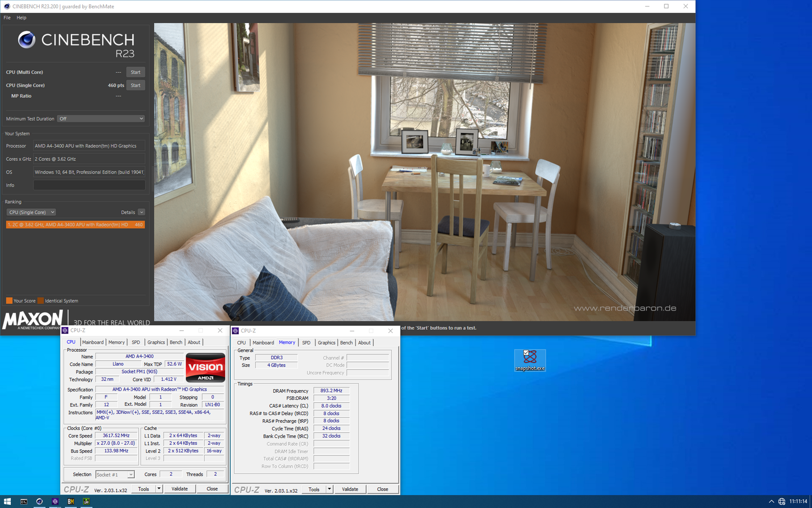This screenshot has height=508, width=812.
Task: Click the Processor field AMD A4-3400 APU
Action: [x=89, y=146]
